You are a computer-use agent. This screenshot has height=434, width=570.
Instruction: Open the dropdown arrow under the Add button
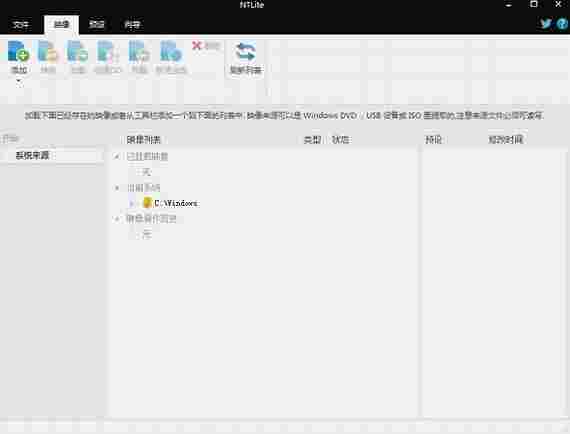click(x=19, y=81)
